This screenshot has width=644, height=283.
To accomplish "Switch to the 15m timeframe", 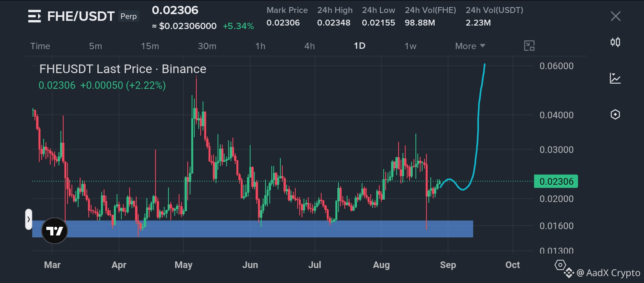I will (x=150, y=46).
